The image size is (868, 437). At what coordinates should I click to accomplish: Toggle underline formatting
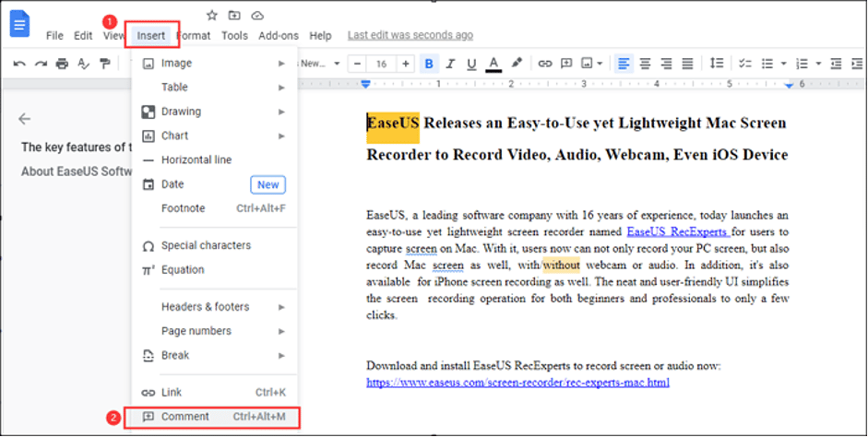pos(471,64)
